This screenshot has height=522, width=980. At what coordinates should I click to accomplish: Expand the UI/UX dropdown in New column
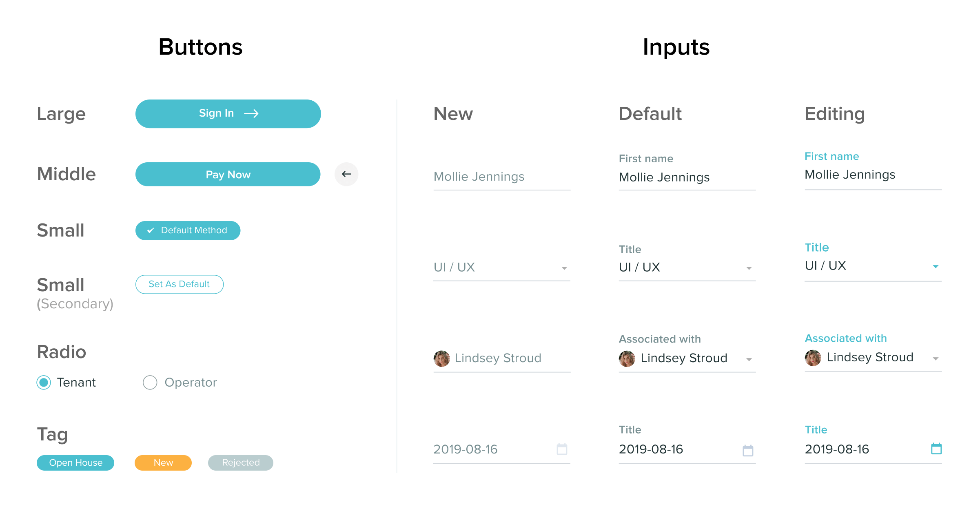click(x=564, y=266)
